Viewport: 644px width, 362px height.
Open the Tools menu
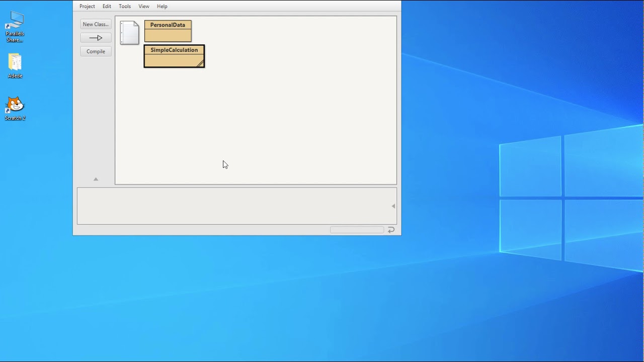point(125,6)
